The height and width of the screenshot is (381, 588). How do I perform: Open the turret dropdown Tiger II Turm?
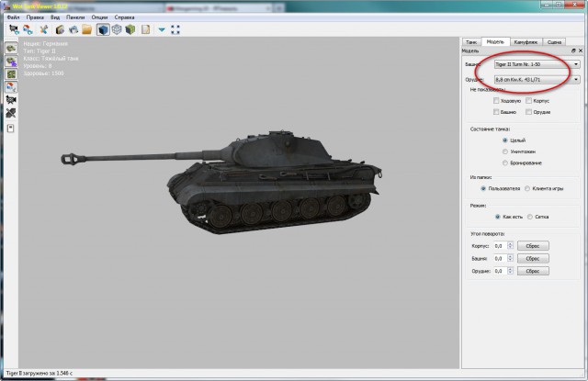(537, 64)
